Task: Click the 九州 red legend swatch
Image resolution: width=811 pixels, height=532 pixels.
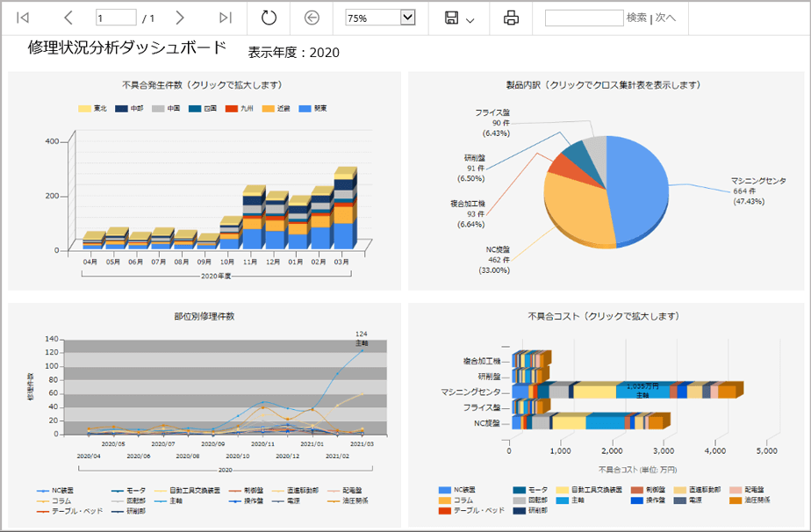Action: coord(232,109)
